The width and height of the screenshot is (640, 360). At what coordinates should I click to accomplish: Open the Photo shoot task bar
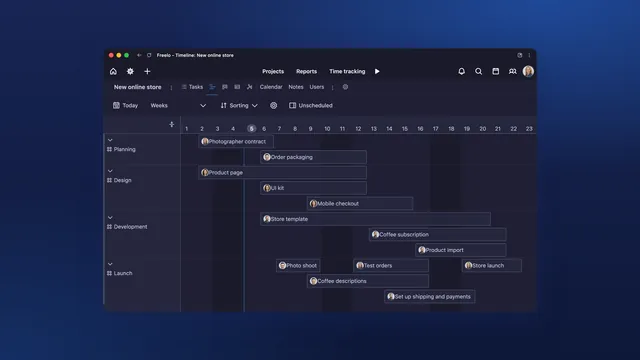click(x=298, y=266)
